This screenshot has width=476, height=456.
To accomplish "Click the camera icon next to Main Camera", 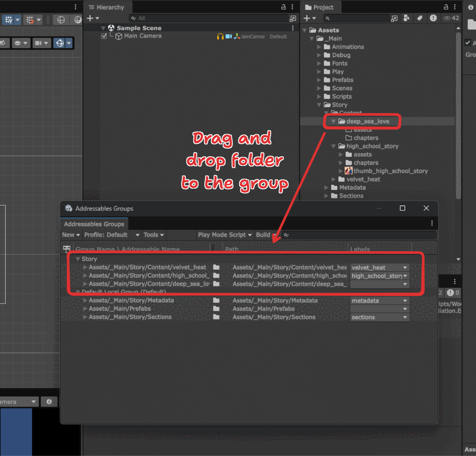I will pyautogui.click(x=228, y=36).
